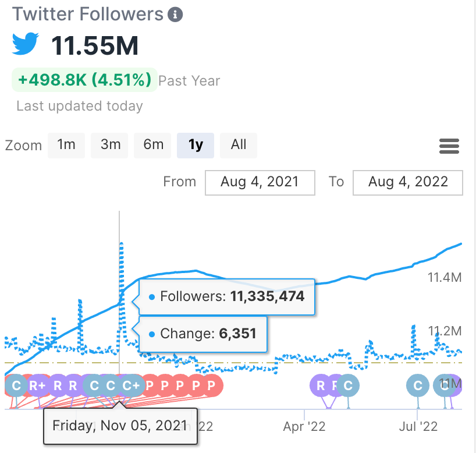This screenshot has height=453, width=476.
Task: Open the From date field
Action: coord(260,182)
